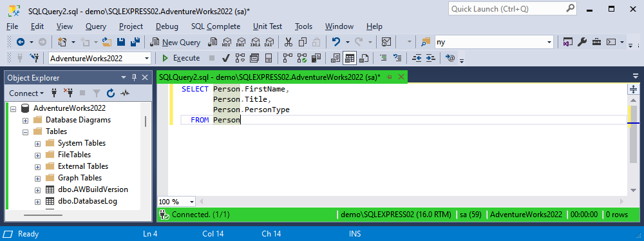Viewport: 644px width, 241px height.
Task: Select the dbo.DatabaseLog table
Action: click(x=88, y=202)
